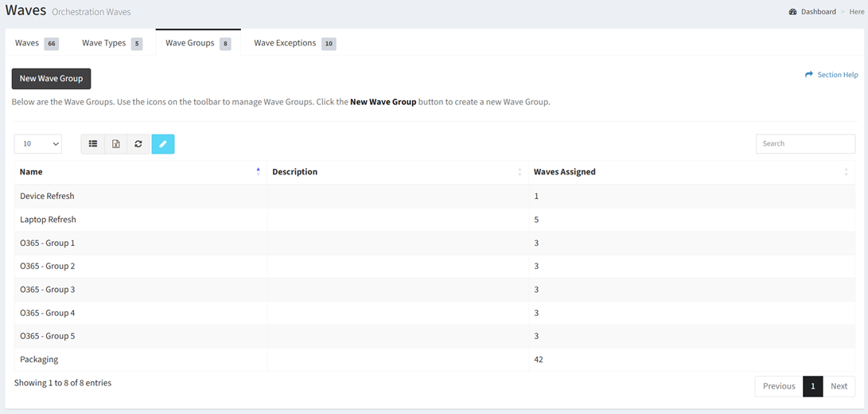
Task: Click in the Search field
Action: 805,144
